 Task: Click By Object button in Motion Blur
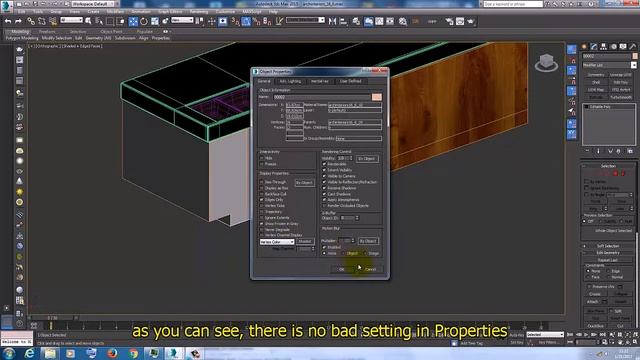point(368,241)
